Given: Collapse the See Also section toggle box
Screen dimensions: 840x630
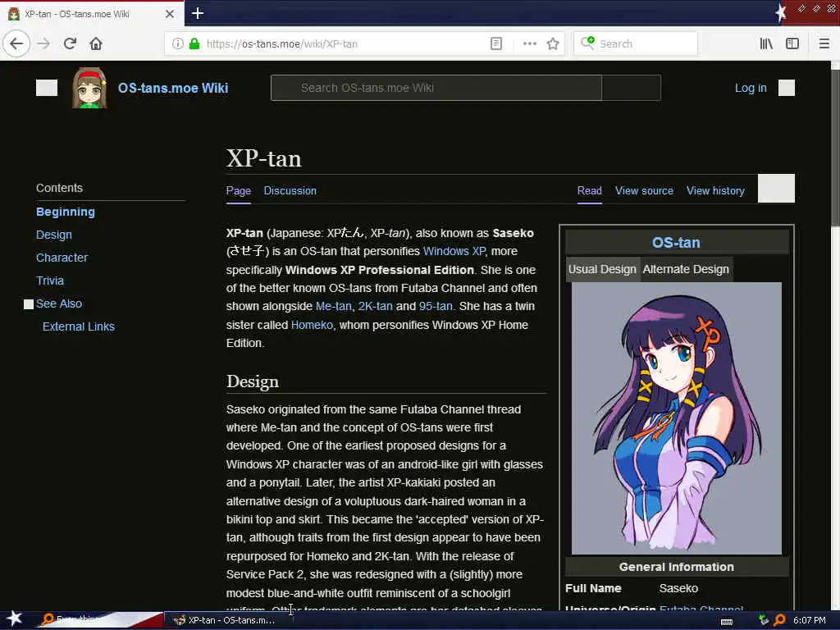Looking at the screenshot, I should [29, 304].
